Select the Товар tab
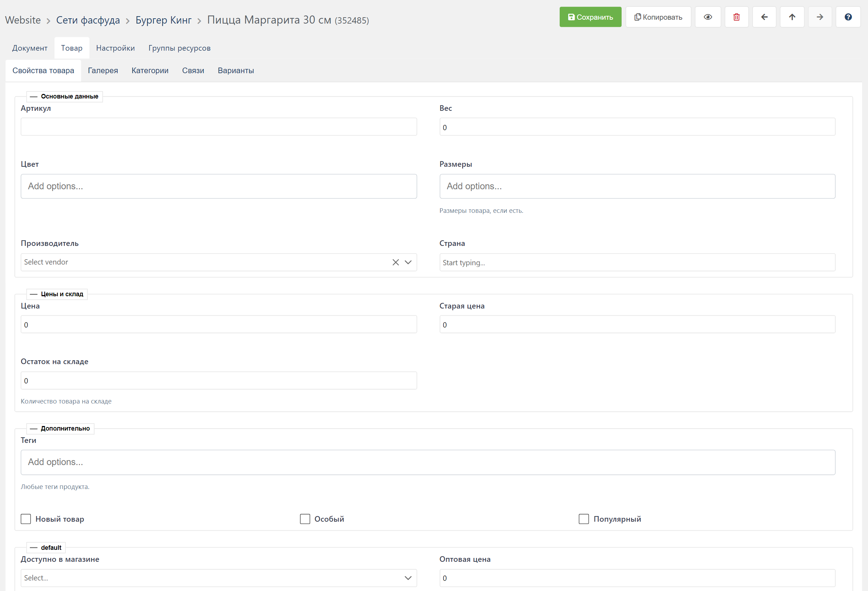The image size is (868, 591). (x=72, y=48)
